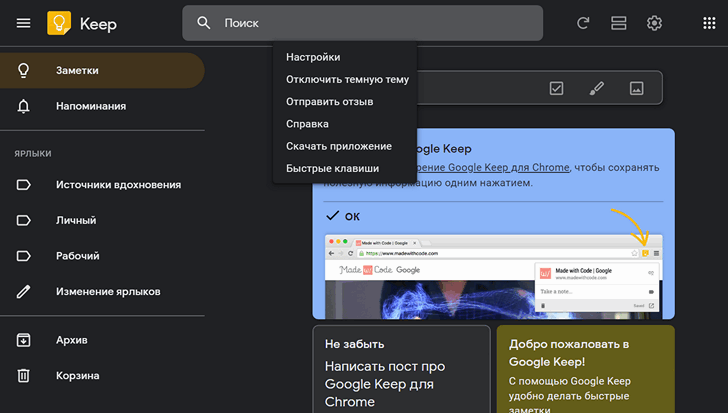728x413 pixels.
Task: Choose Отключить темную тему
Action: coord(345,79)
